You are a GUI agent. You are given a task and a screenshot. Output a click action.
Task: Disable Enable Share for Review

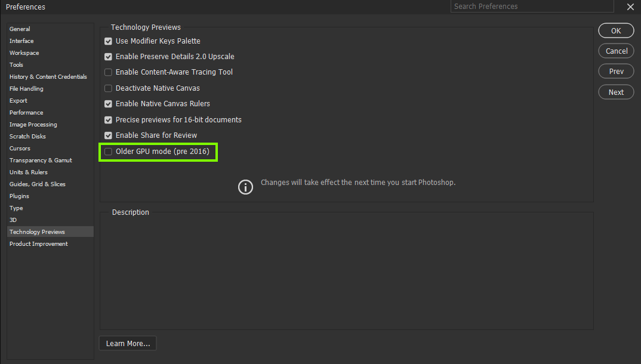pos(108,135)
